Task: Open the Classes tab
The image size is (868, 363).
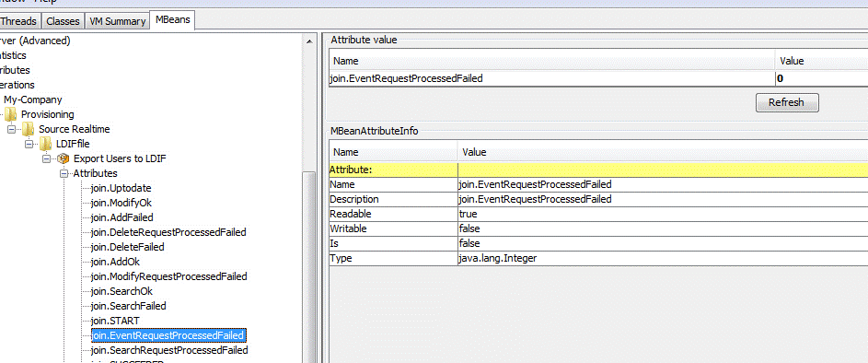Action: 63,21
